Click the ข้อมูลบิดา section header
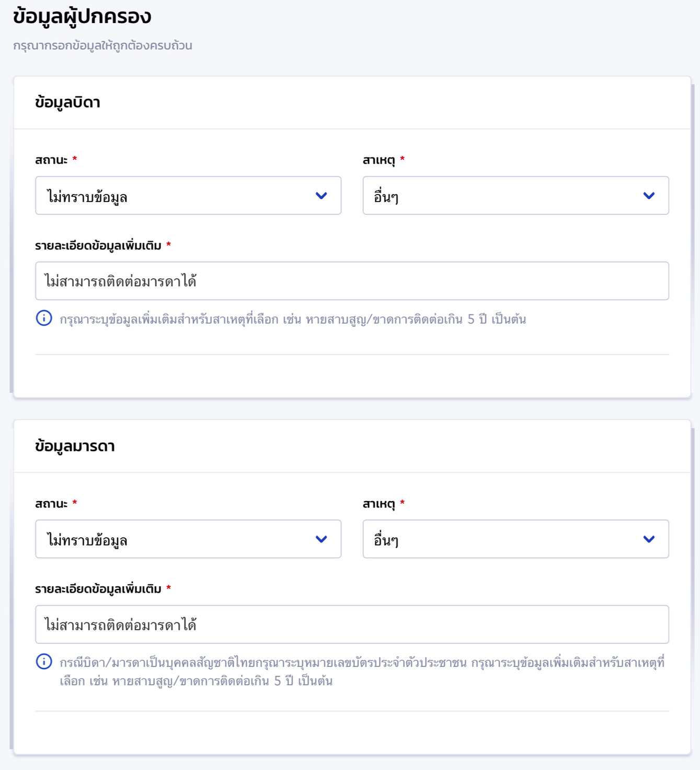Screen dimensions: 700x770 (67, 103)
